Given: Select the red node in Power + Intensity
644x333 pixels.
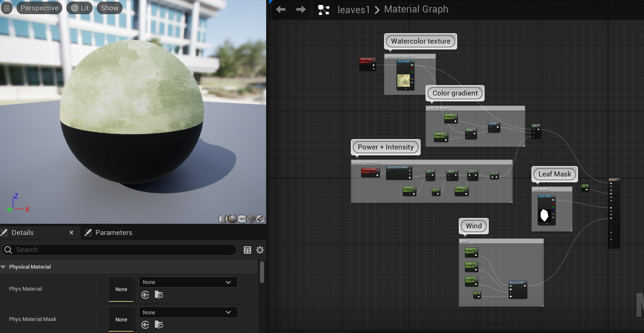Looking at the screenshot, I should 370,173.
